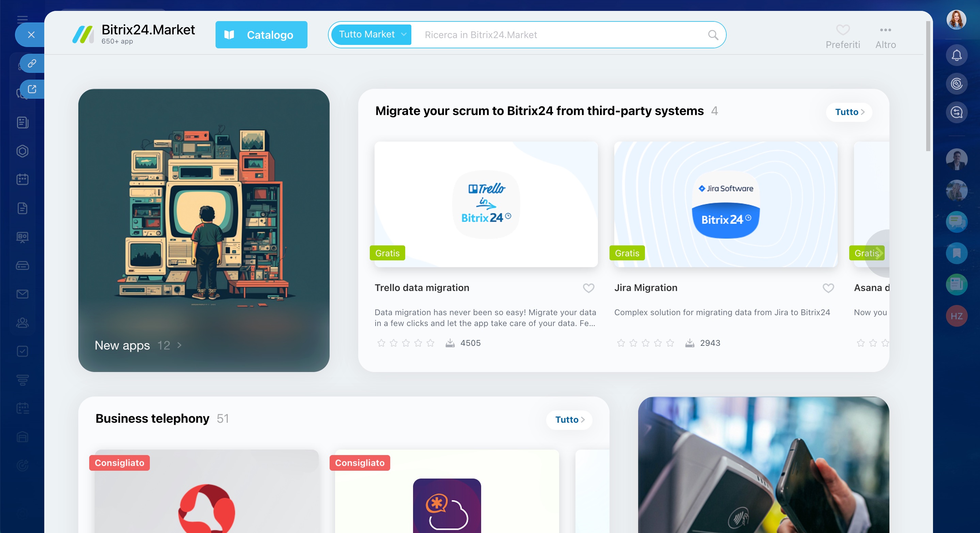
Task: Open the copy link icon button
Action: click(x=32, y=63)
